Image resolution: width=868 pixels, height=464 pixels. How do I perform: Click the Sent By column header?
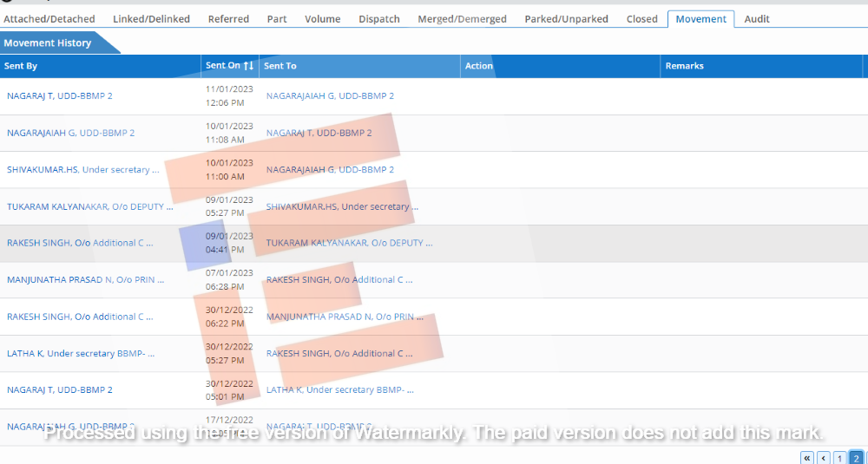21,66
